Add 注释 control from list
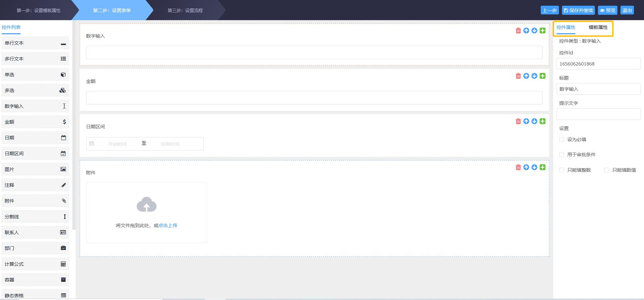644x300 pixels. (35, 185)
